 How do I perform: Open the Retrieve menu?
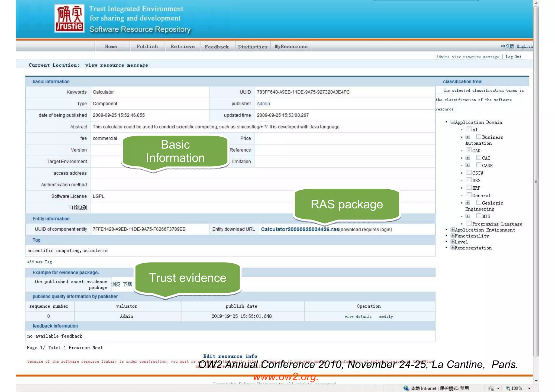[x=183, y=47]
